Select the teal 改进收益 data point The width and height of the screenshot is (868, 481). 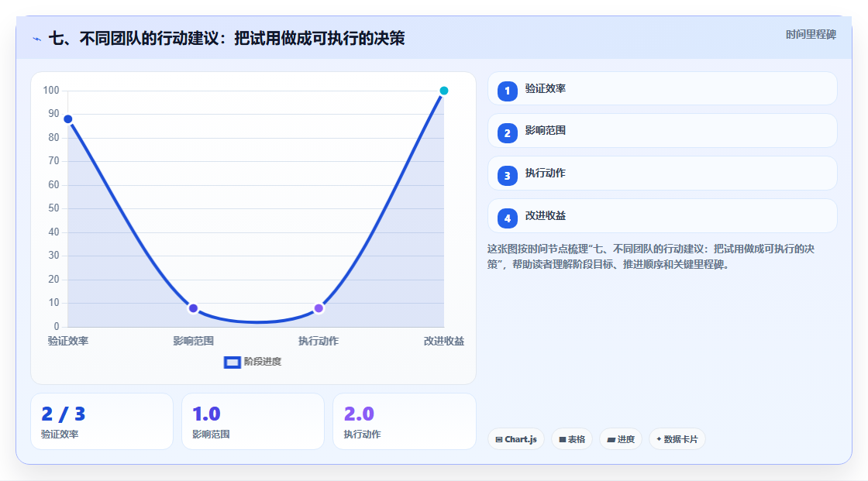[444, 91]
